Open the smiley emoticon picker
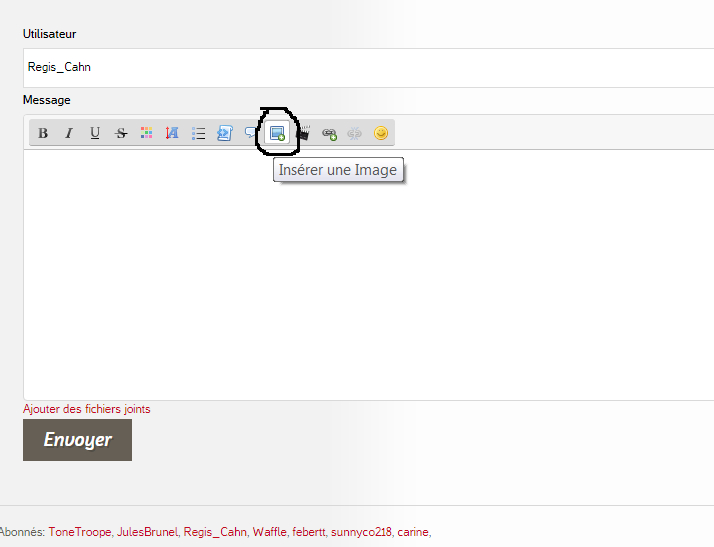The image size is (714, 547). click(x=381, y=133)
